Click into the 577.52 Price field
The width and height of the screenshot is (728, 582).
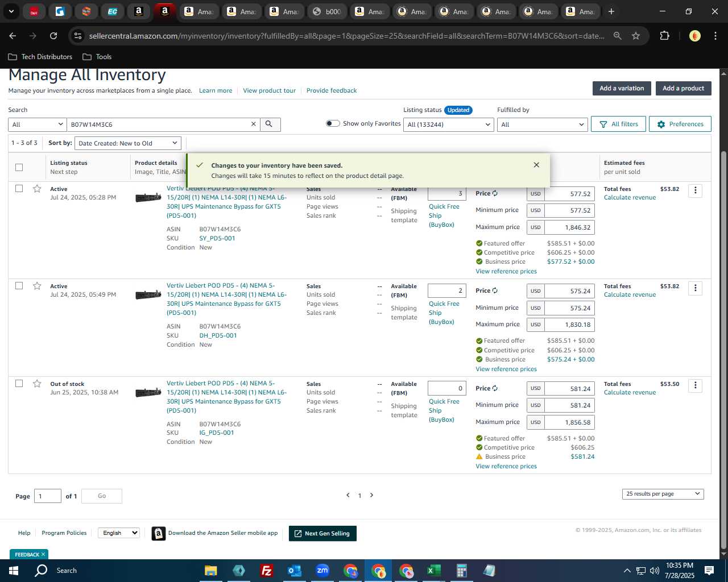point(569,194)
